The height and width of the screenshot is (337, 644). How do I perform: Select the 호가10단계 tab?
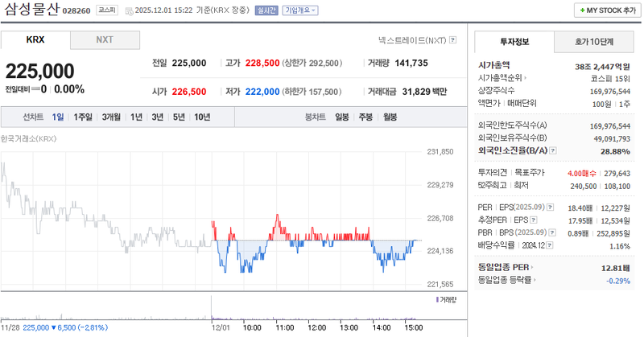[x=594, y=42]
